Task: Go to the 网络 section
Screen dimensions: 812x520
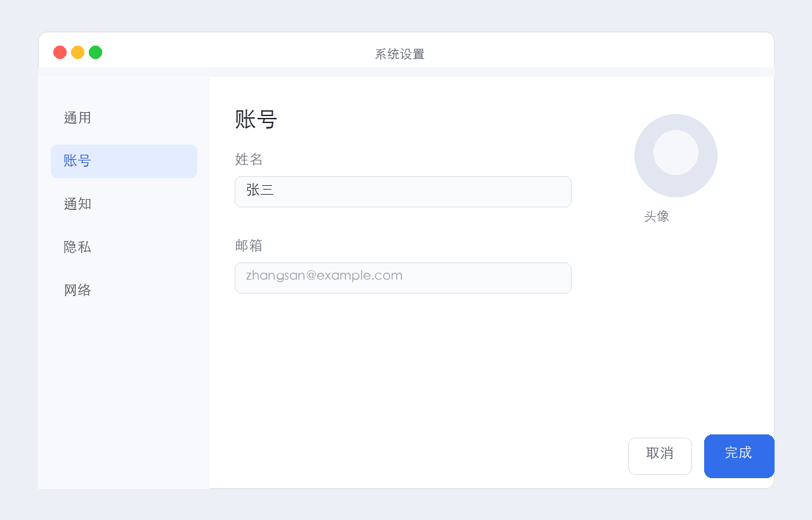Action: click(x=124, y=290)
